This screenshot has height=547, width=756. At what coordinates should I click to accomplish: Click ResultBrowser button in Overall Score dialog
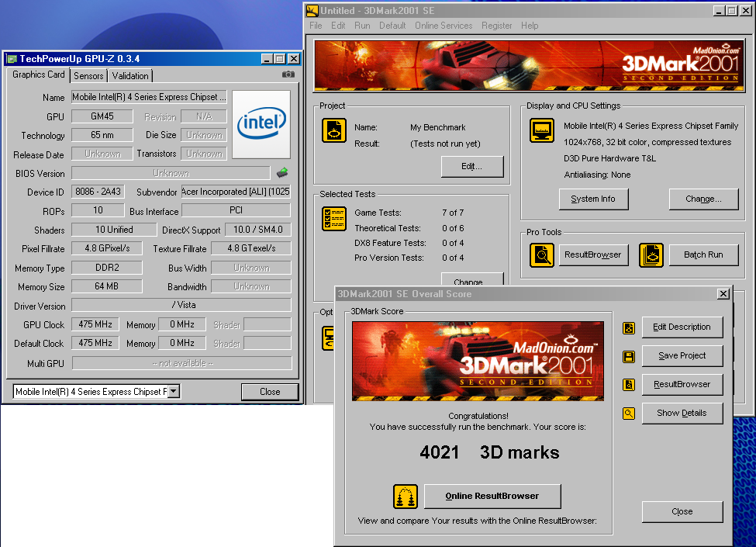tap(682, 384)
